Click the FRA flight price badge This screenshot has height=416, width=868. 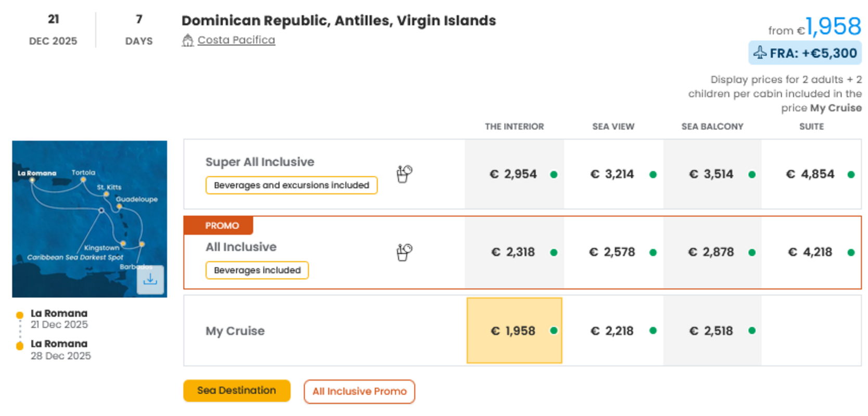click(x=805, y=53)
